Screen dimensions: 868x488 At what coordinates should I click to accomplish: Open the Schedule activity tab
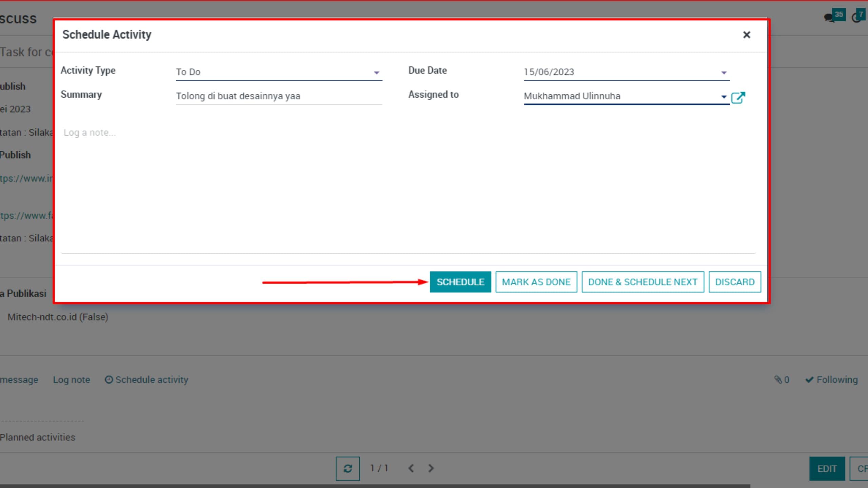pos(146,380)
